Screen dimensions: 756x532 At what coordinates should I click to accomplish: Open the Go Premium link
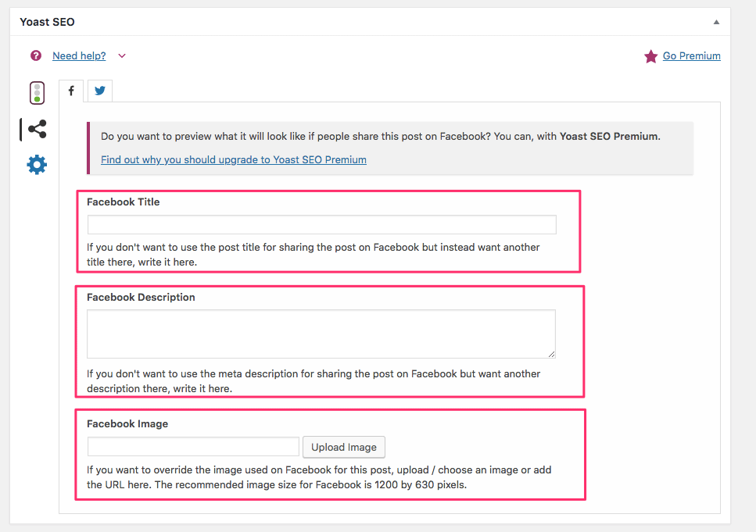click(x=691, y=56)
